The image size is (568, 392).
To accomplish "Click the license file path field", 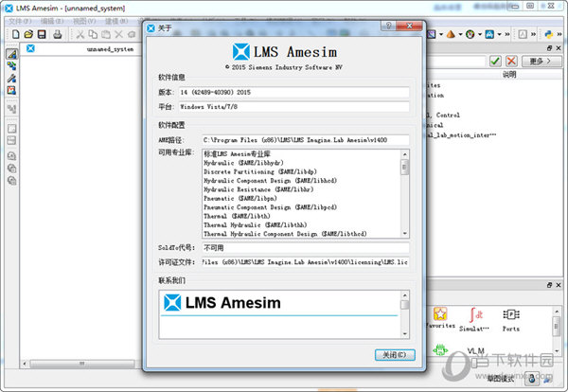I will 306,262.
